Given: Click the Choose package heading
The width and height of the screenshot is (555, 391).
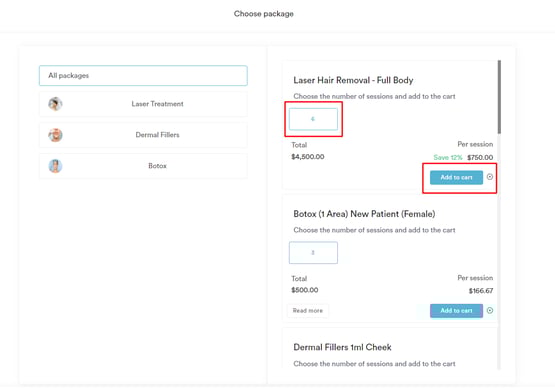Looking at the screenshot, I should pos(264,14).
